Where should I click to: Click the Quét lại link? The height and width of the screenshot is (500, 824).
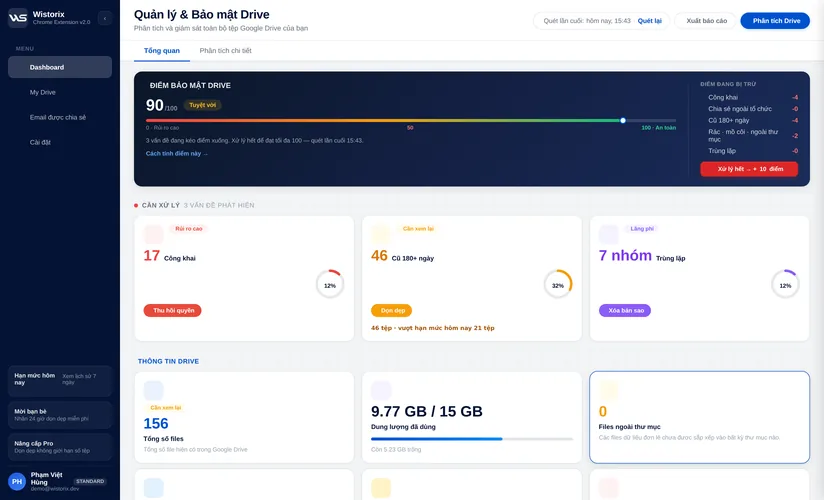650,21
